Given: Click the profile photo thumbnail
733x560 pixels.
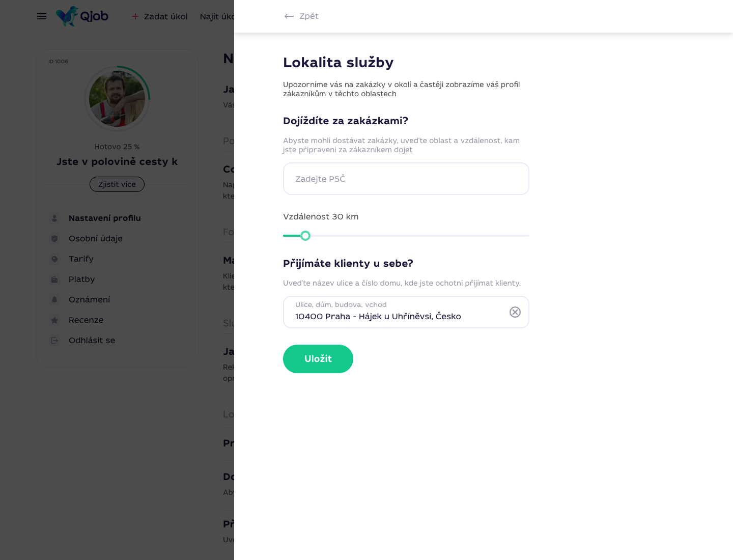Looking at the screenshot, I should click(117, 98).
